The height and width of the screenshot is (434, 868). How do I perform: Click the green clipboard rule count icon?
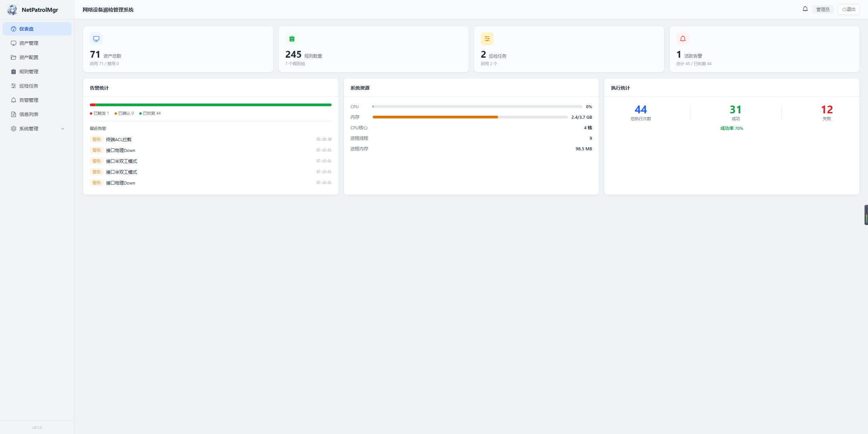pos(292,39)
